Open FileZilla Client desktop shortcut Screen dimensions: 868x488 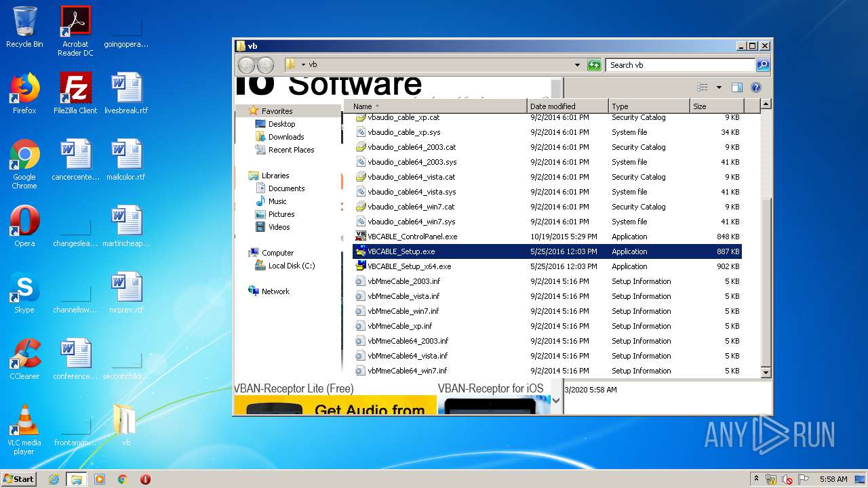(75, 94)
